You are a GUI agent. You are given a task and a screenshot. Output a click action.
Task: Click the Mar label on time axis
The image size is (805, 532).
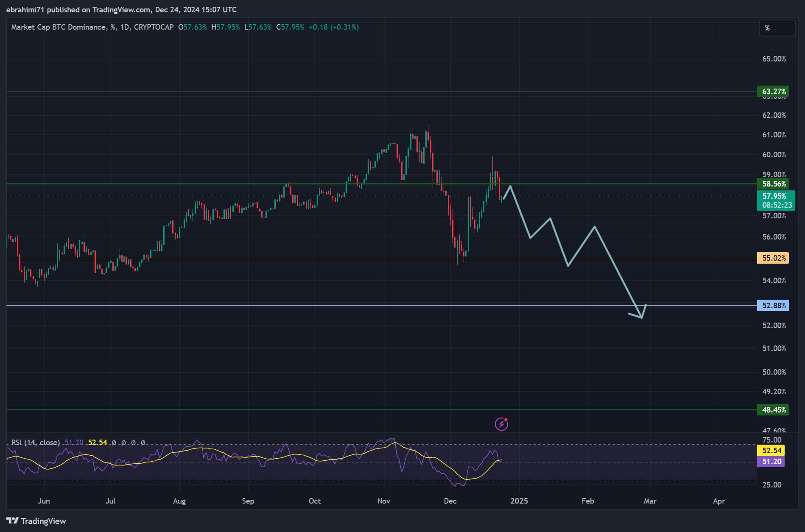click(650, 501)
